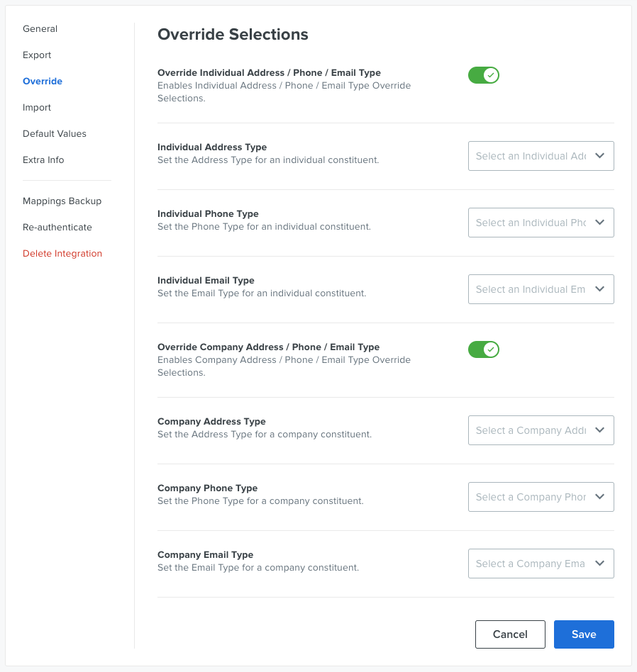Open the Individual Phone Type dropdown
This screenshot has width=637, height=672.
(541, 223)
